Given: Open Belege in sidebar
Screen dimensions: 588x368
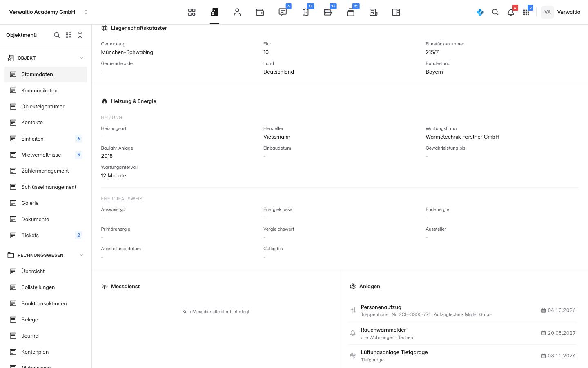Looking at the screenshot, I should click(x=46, y=320).
